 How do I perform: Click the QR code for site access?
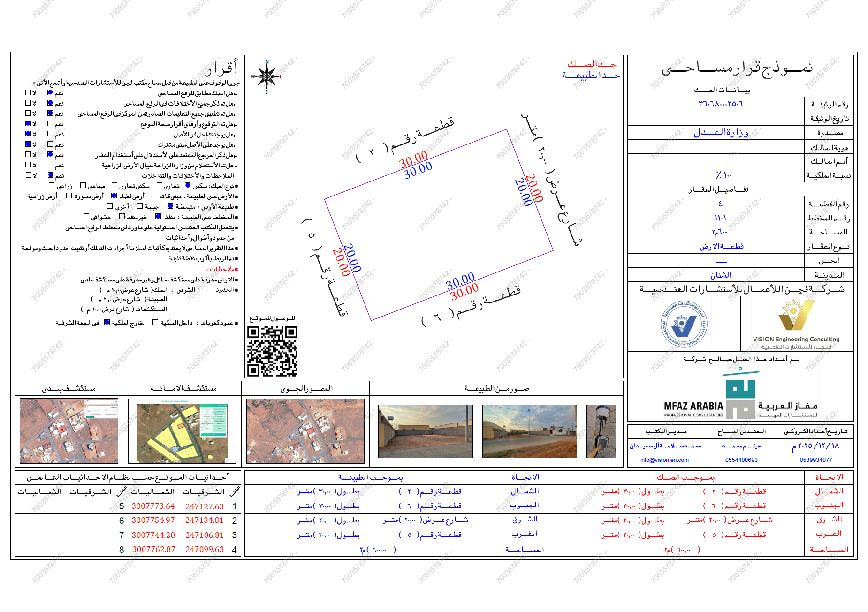coord(273,351)
